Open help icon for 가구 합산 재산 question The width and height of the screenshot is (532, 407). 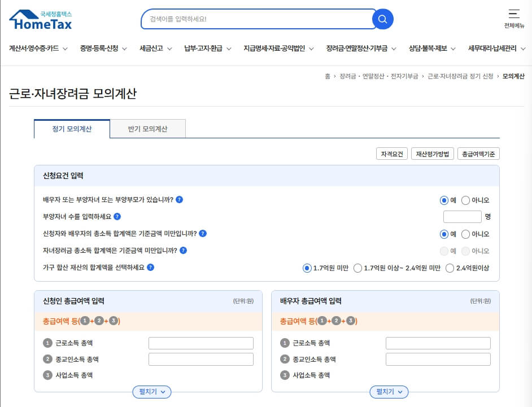[x=150, y=268]
